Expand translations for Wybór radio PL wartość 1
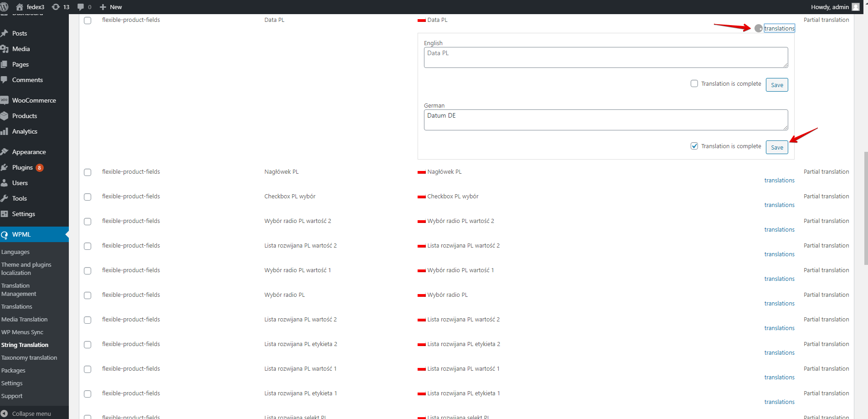The width and height of the screenshot is (868, 419). pyautogui.click(x=780, y=279)
